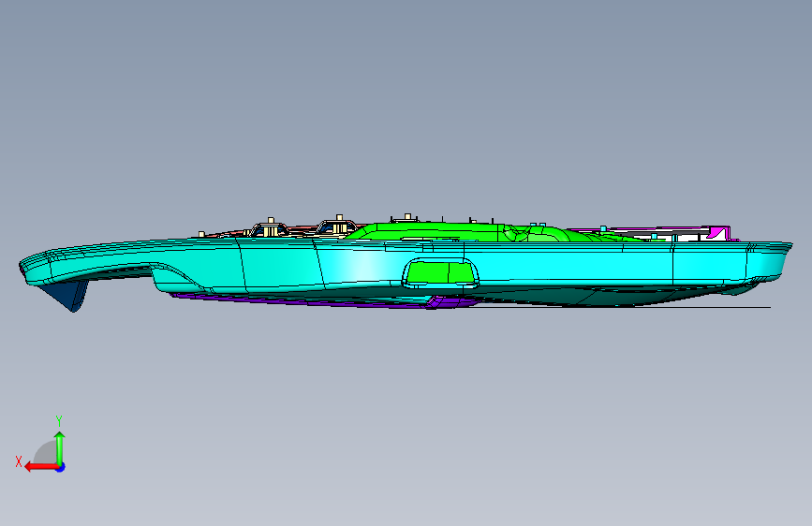Image resolution: width=812 pixels, height=526 pixels.
Task: Select the gray XY plane arc of the triad
Action: 45,453
